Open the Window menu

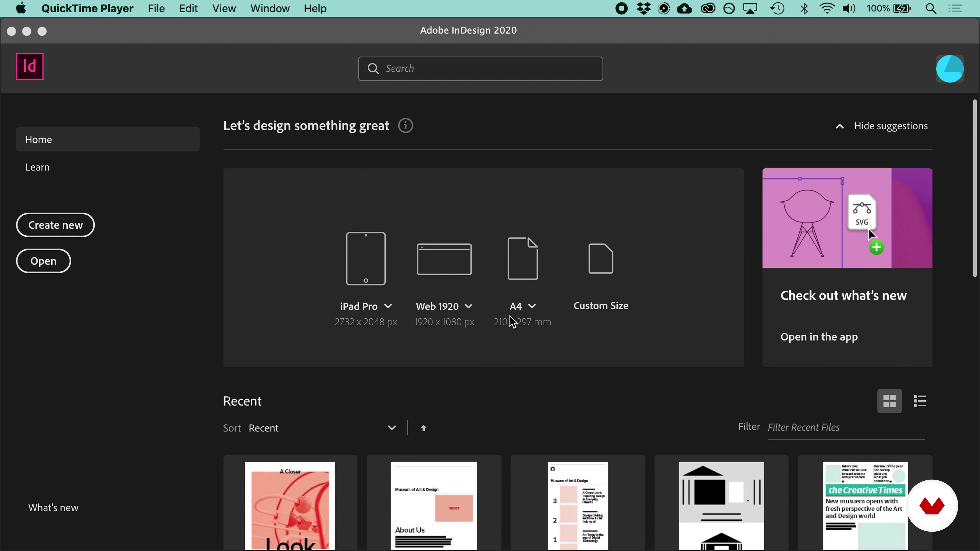point(270,8)
